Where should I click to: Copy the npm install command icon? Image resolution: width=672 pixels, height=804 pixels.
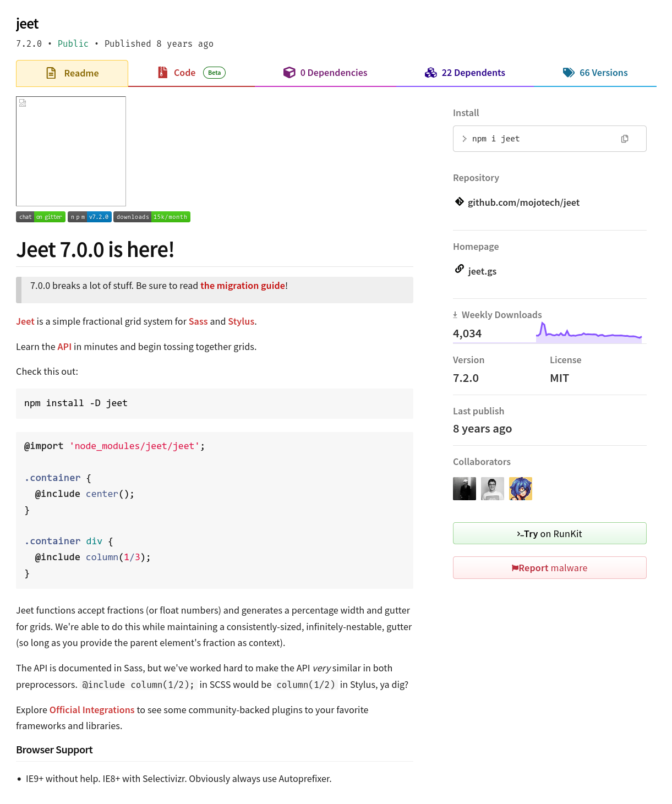(x=625, y=139)
